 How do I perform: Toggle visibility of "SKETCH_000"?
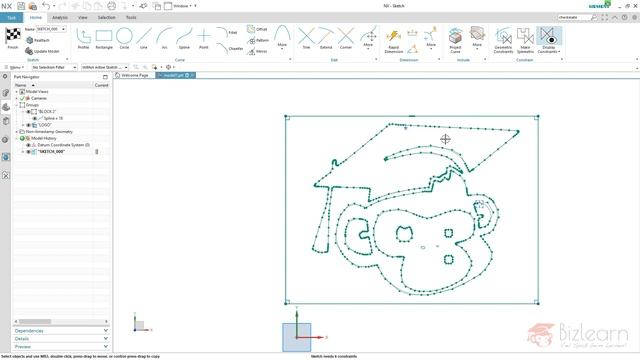[x=29, y=152]
